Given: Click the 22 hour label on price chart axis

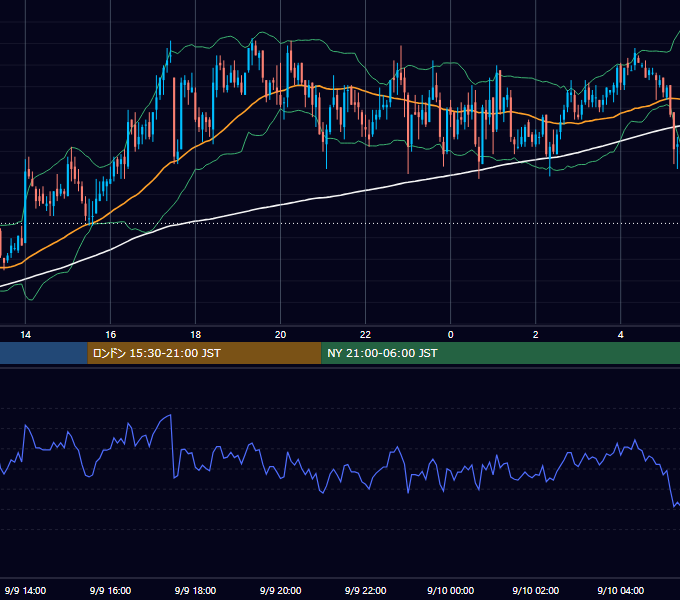Looking at the screenshot, I should coord(366,335).
